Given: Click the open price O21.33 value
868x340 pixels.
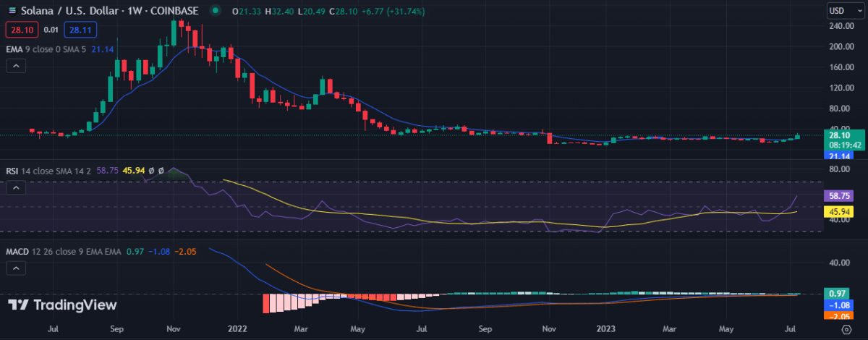Looking at the screenshot, I should (246, 12).
